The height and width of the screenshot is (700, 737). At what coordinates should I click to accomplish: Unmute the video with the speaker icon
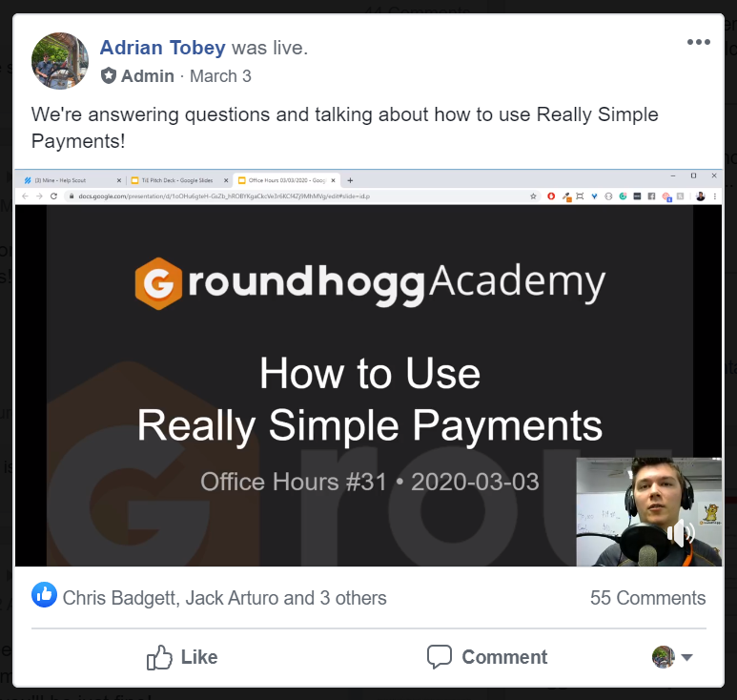681,533
